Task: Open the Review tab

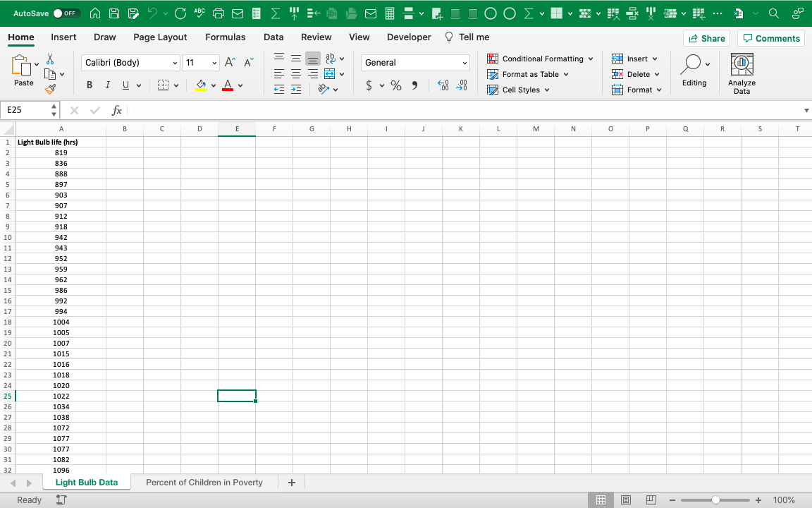Action: [x=316, y=37]
